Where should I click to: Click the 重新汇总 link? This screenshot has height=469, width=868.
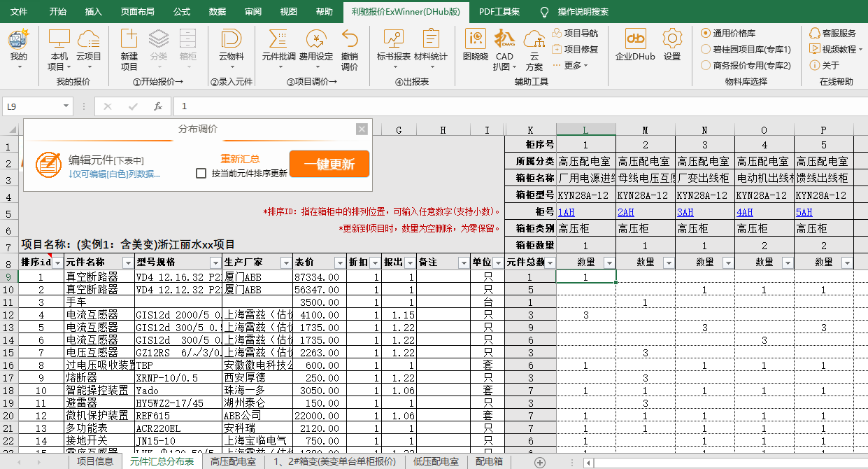(240, 159)
